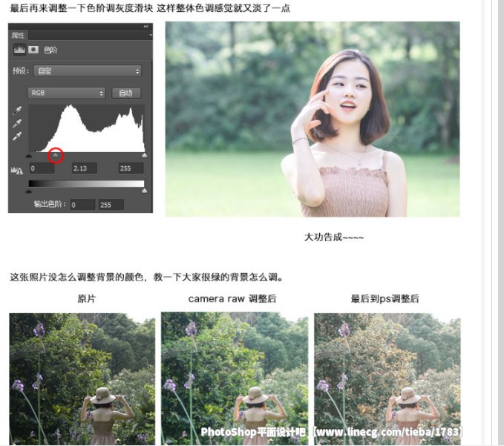Click the midtone gray input slider
Image resolution: width=504 pixels, height=446 pixels.
pyautogui.click(x=56, y=156)
